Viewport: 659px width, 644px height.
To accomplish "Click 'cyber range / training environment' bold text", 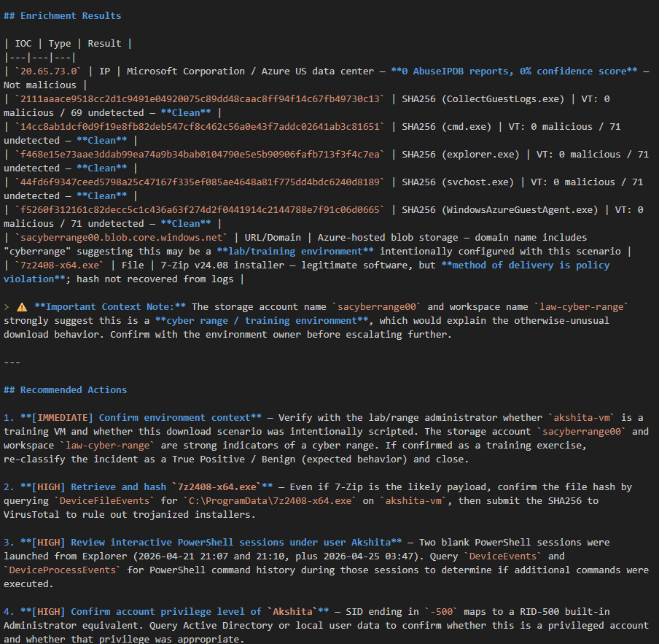I will (x=262, y=321).
